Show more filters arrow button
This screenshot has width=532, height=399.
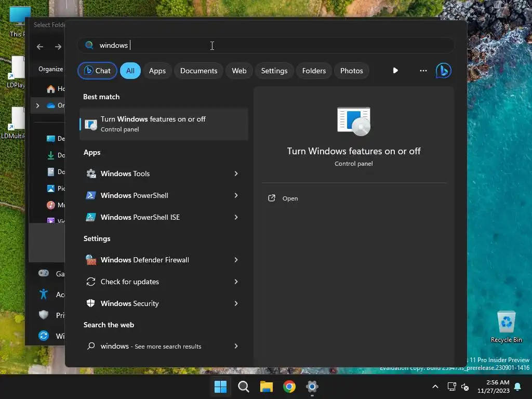395,71
